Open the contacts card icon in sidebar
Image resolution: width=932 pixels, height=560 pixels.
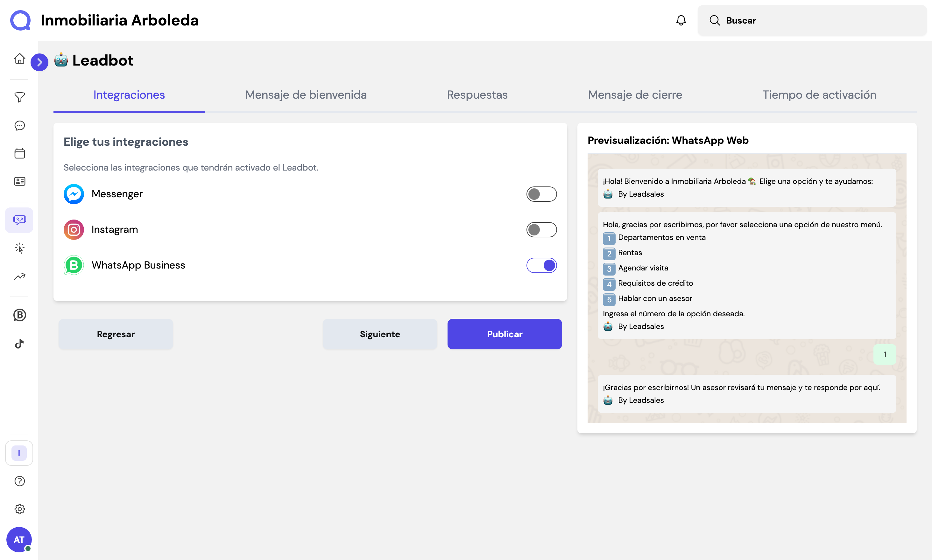pyautogui.click(x=20, y=181)
